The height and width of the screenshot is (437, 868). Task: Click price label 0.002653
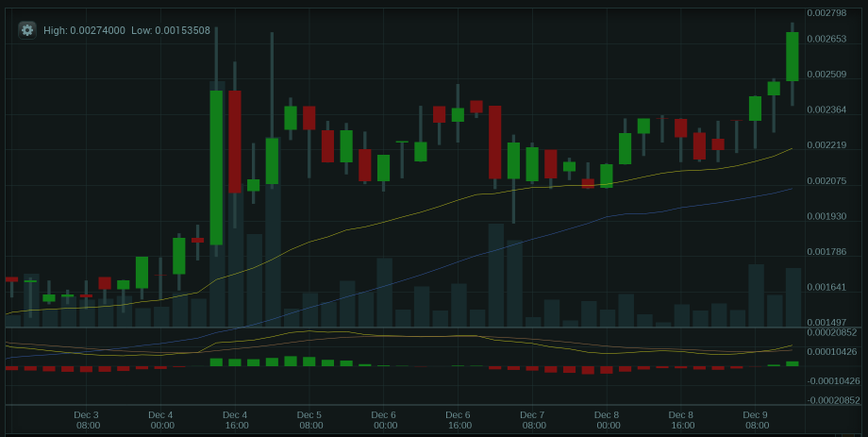pyautogui.click(x=826, y=39)
